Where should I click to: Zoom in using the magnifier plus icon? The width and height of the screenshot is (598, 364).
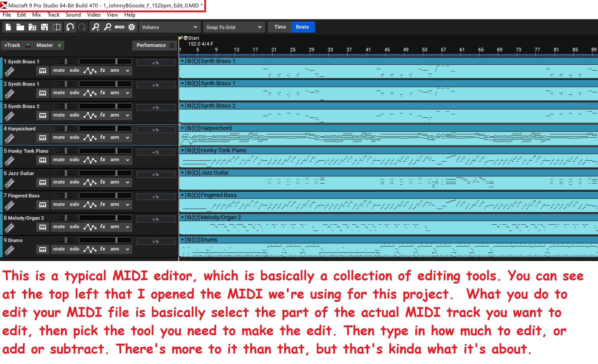click(x=96, y=27)
